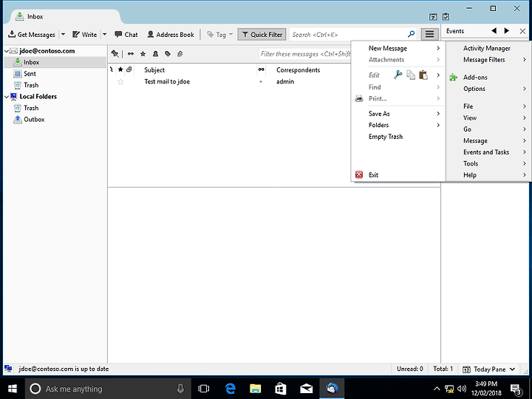
Task: Expand the Edit submenu arrow
Action: point(438,75)
